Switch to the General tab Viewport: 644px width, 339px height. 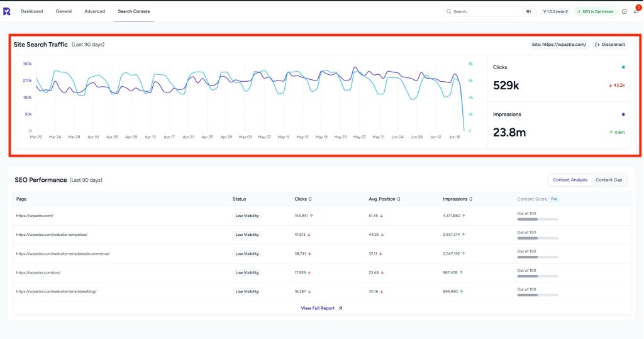[64, 11]
